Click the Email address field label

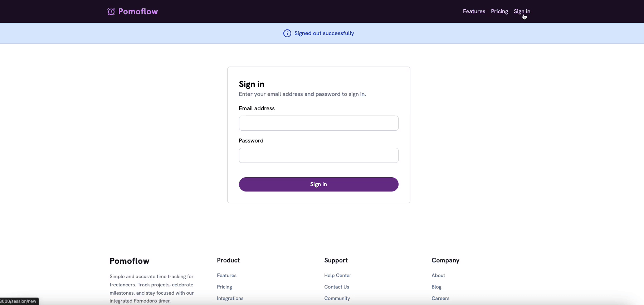257,108
